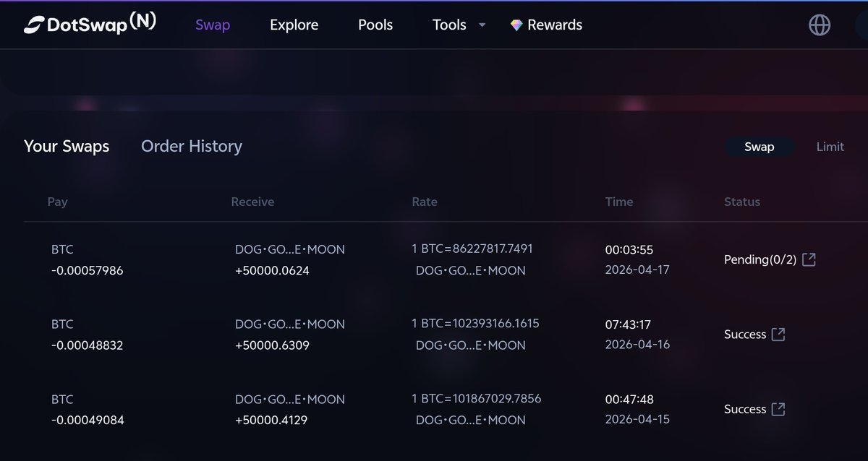
Task: Click rate 1 BTC=101867029.7856
Action: click(x=477, y=398)
